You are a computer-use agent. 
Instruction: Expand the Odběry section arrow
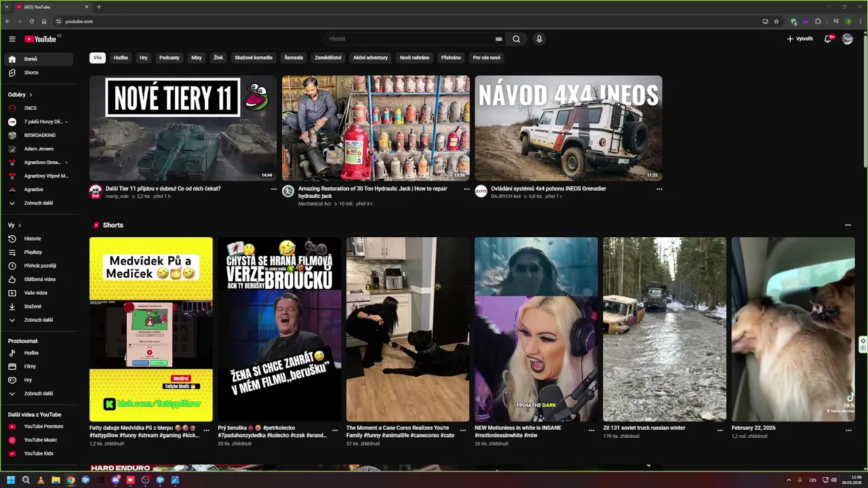[x=31, y=95]
